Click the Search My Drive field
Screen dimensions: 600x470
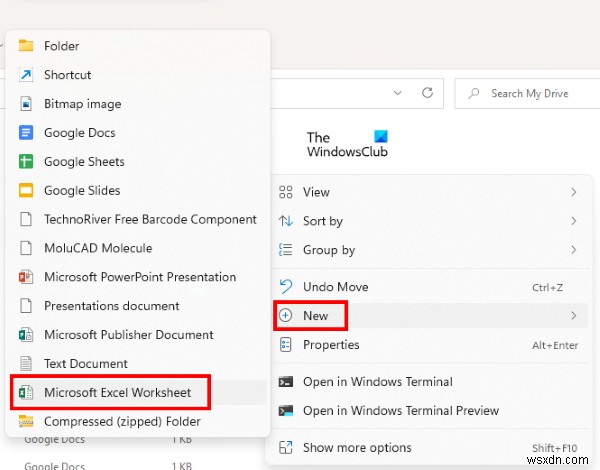point(527,93)
